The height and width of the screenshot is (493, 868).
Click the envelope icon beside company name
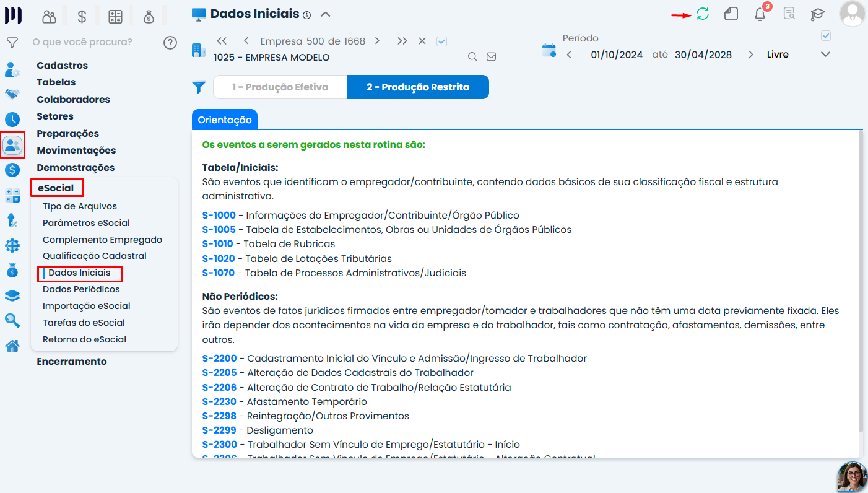(491, 57)
